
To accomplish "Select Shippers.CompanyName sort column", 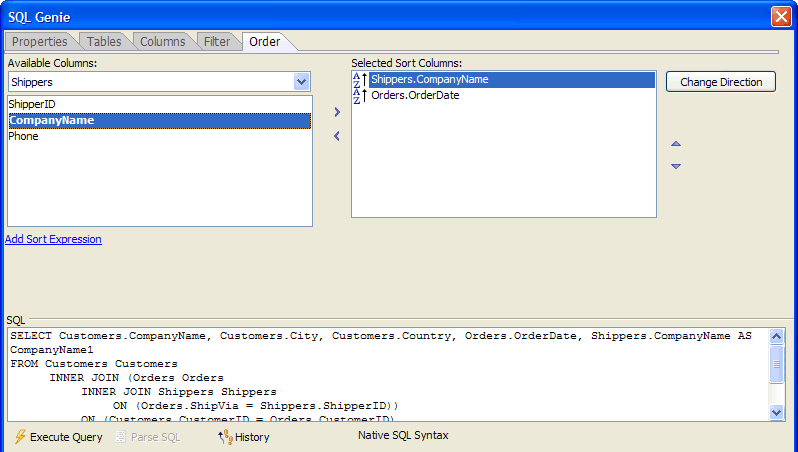I will tap(511, 79).
